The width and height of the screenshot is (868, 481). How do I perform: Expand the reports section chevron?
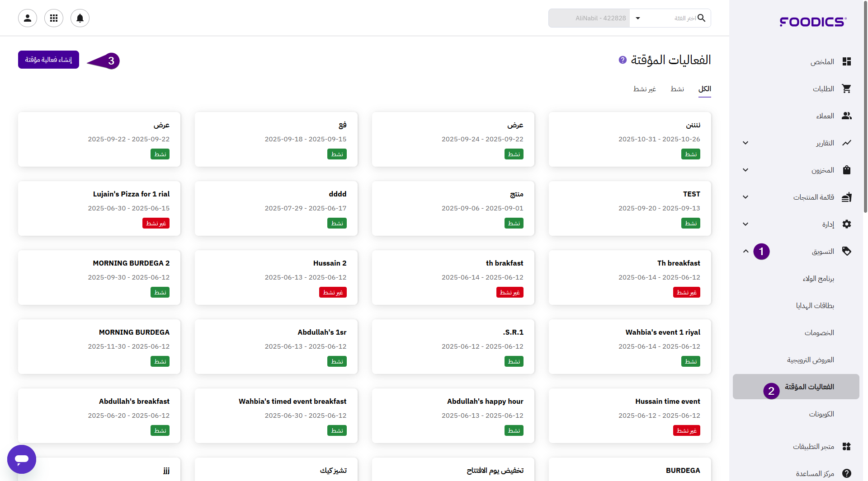coord(745,143)
